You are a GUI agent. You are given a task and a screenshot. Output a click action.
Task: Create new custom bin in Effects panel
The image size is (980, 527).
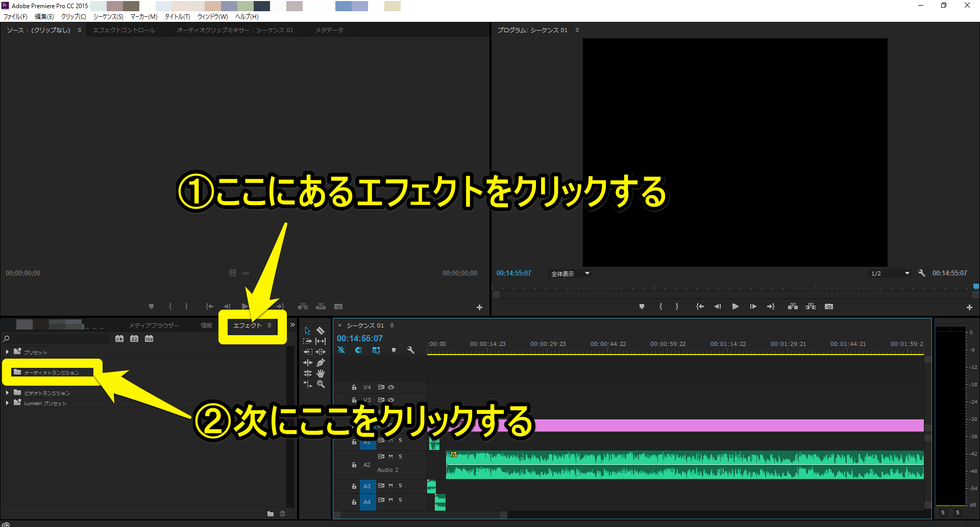pyautogui.click(x=271, y=514)
